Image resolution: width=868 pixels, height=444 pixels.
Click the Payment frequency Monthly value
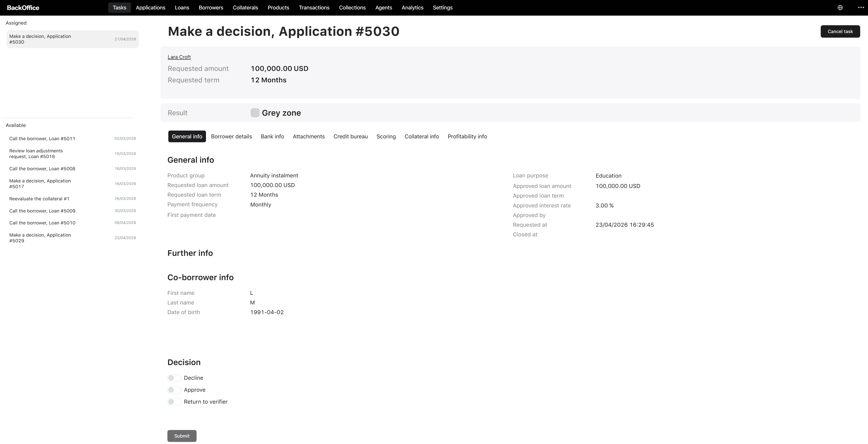pos(260,205)
